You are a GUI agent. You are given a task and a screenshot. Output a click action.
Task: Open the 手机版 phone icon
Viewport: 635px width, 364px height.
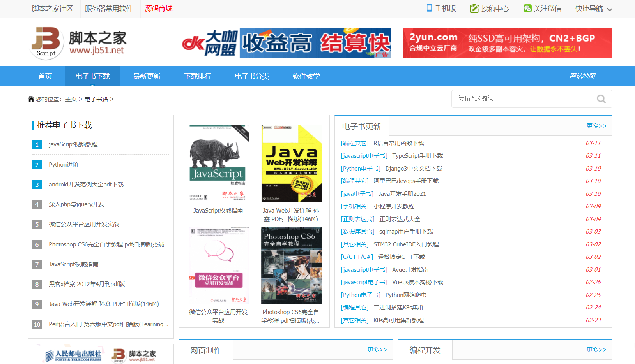(x=429, y=8)
